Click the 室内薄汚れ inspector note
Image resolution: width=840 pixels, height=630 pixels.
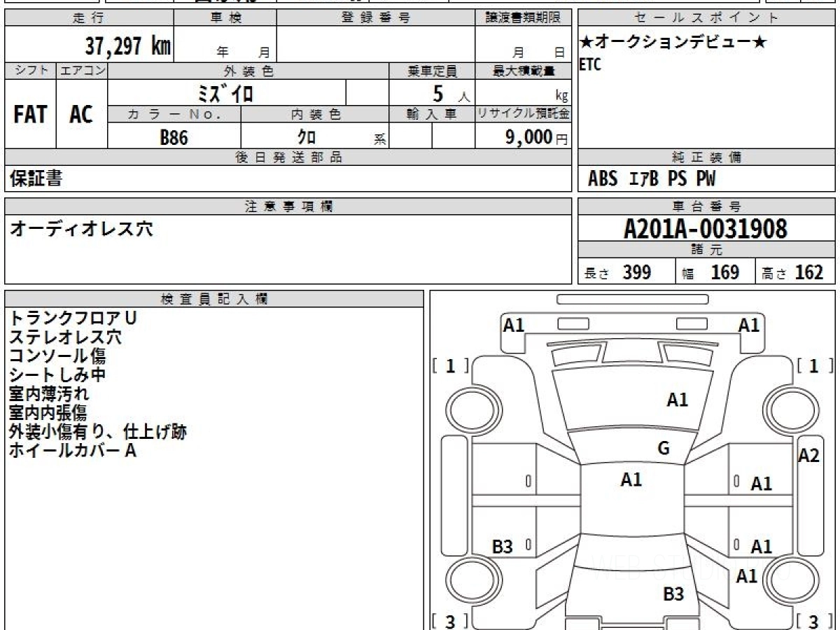coord(49,393)
